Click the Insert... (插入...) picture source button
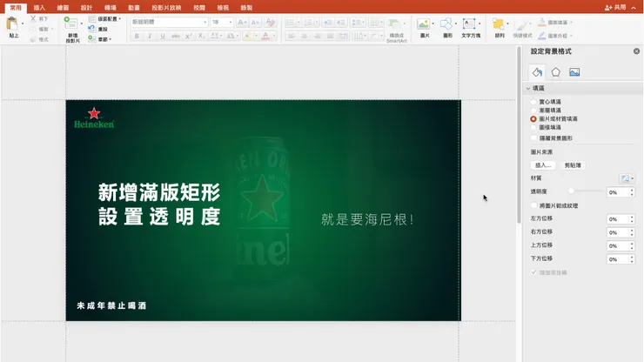The width and height of the screenshot is (644, 362). pos(543,165)
